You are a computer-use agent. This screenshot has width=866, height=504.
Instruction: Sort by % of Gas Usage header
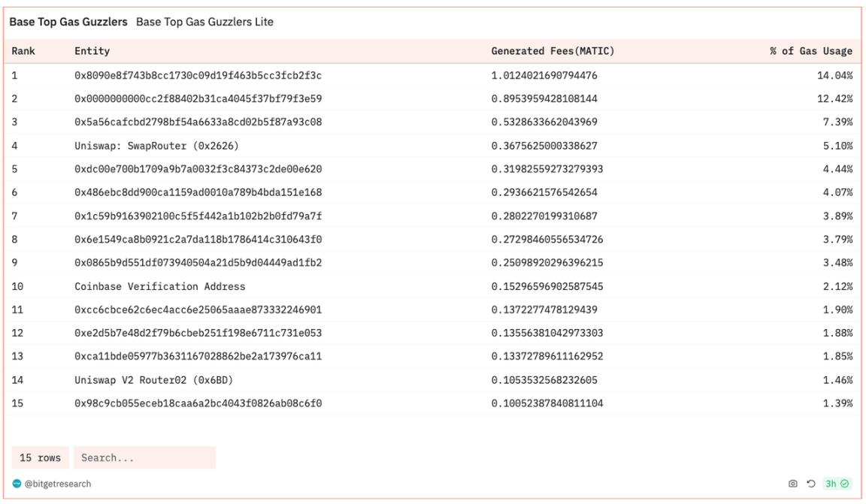tap(810, 51)
